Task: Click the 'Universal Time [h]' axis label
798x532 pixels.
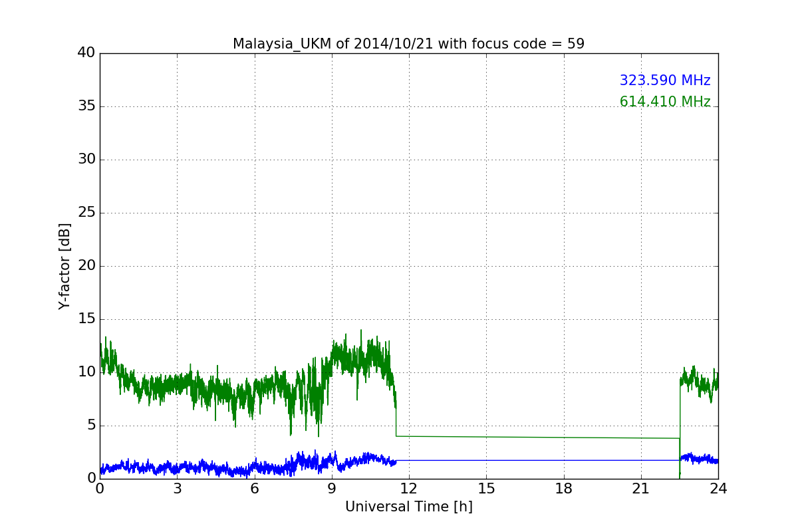Action: [x=409, y=507]
